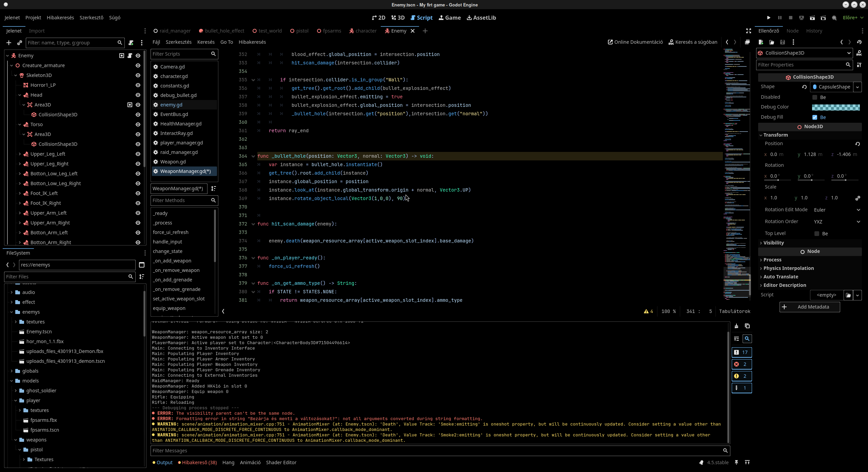868x472 pixels.
Task: Expand the Visibility property section
Action: pos(773,243)
